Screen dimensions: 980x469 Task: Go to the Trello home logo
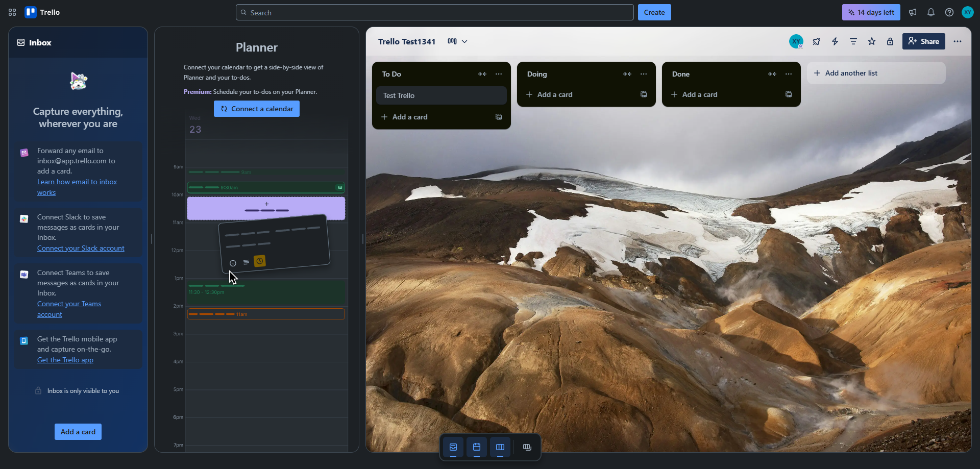point(43,12)
